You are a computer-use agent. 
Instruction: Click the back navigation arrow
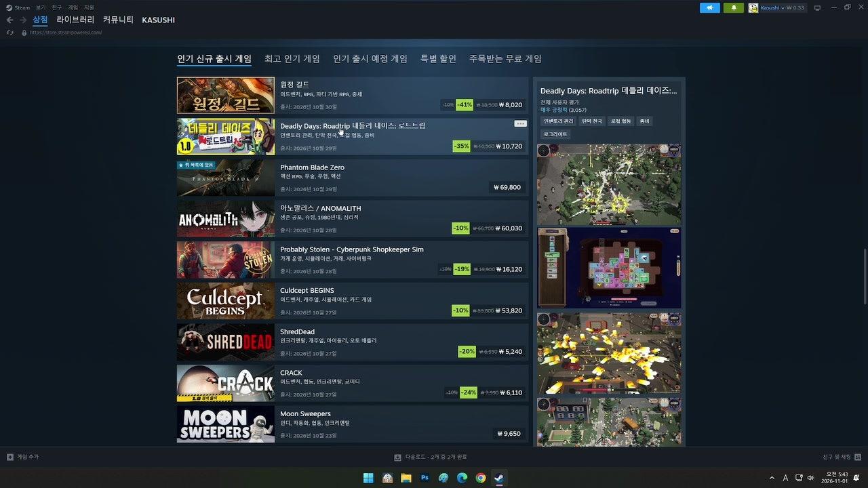(9, 20)
